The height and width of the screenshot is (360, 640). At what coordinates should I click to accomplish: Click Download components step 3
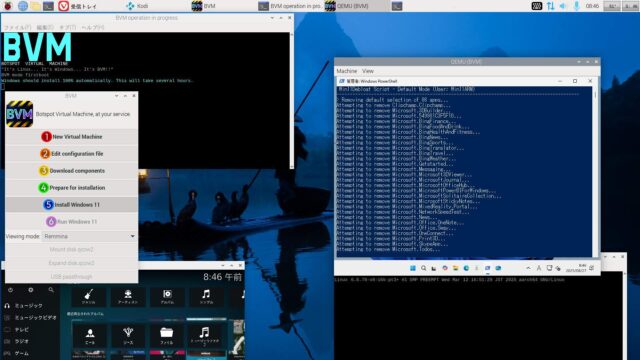pyautogui.click(x=71, y=171)
